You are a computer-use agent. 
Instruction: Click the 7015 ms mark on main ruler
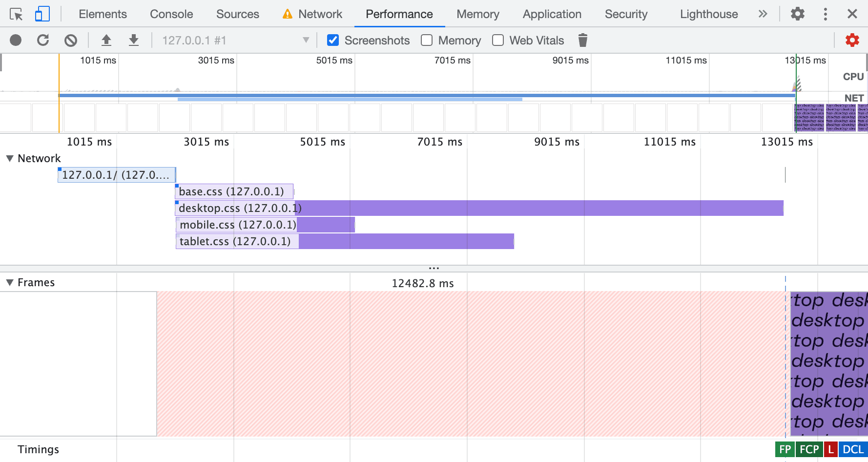coord(439,142)
